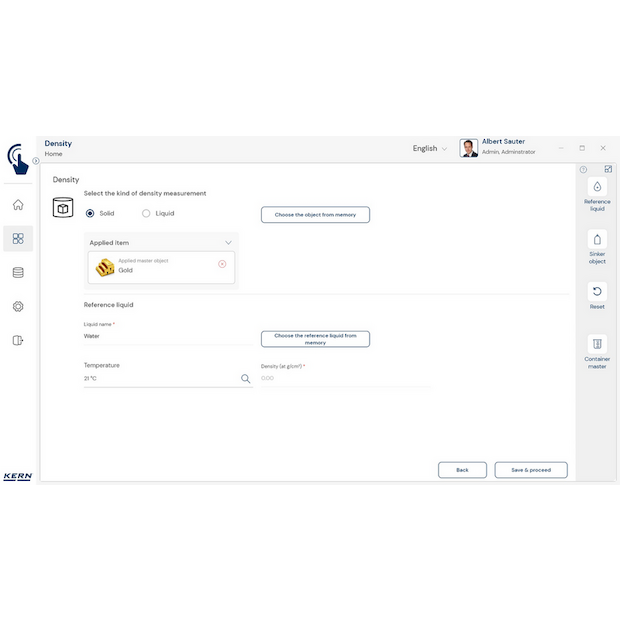620x620 pixels.
Task: Open the database icon in left sidebar
Action: tap(18, 272)
